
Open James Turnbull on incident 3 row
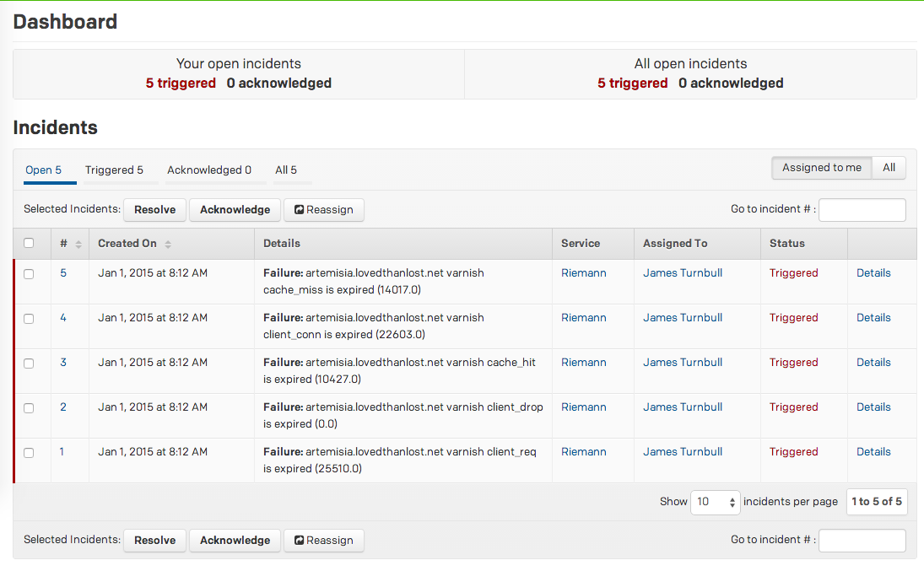point(683,363)
